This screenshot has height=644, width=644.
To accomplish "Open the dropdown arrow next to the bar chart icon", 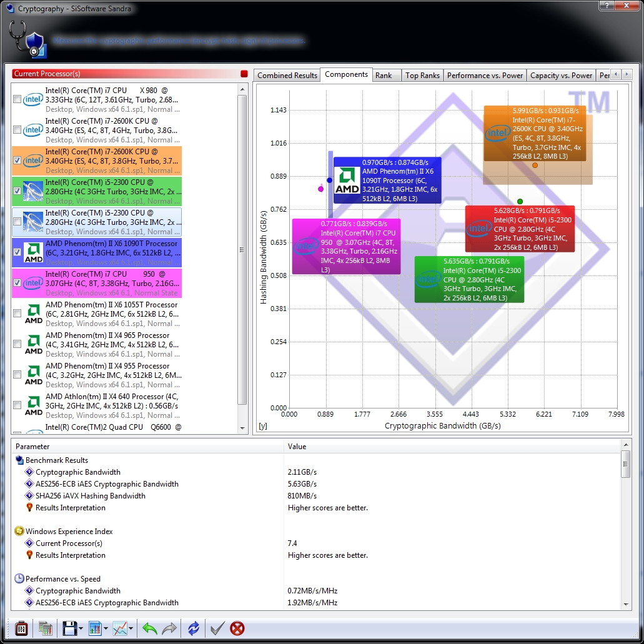I will tap(106, 628).
